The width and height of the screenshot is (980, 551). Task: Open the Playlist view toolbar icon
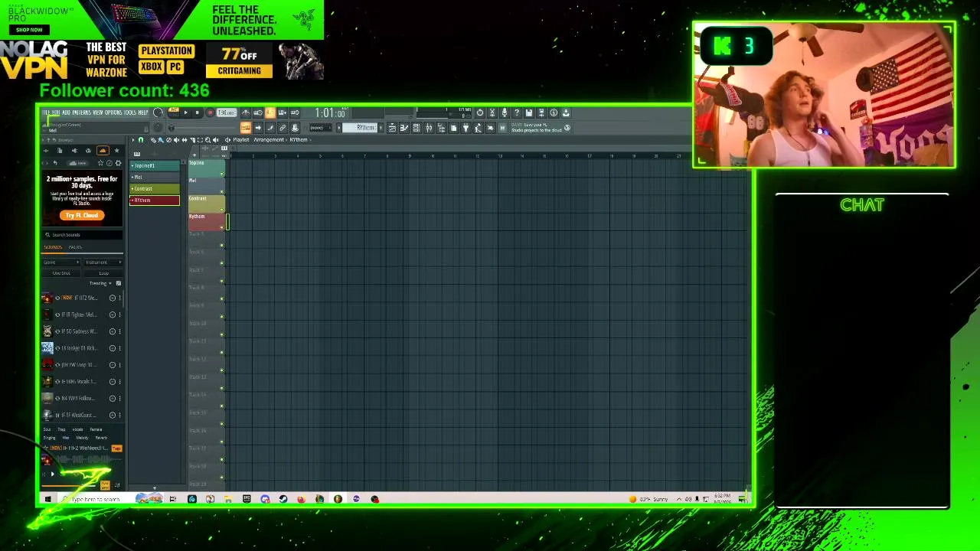pyautogui.click(x=392, y=128)
